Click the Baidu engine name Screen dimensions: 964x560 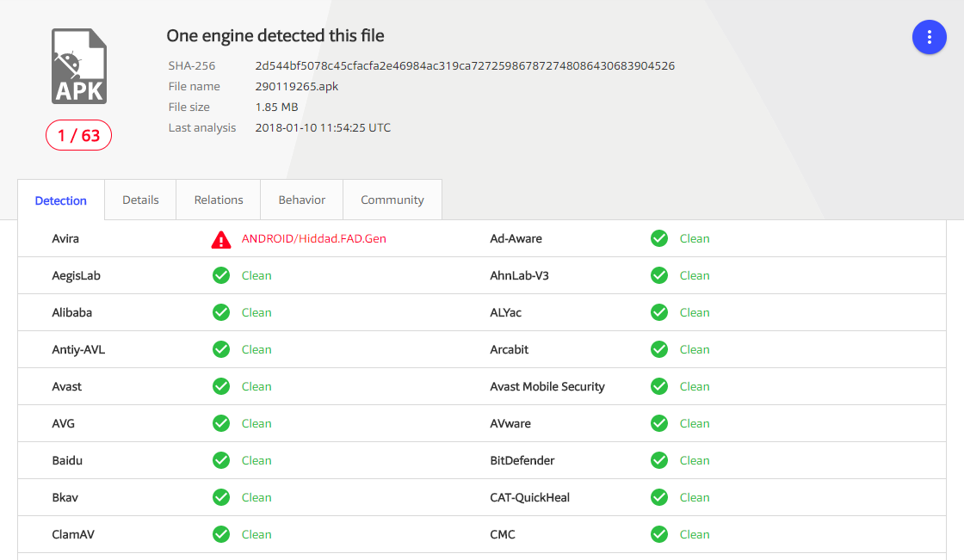coord(67,460)
